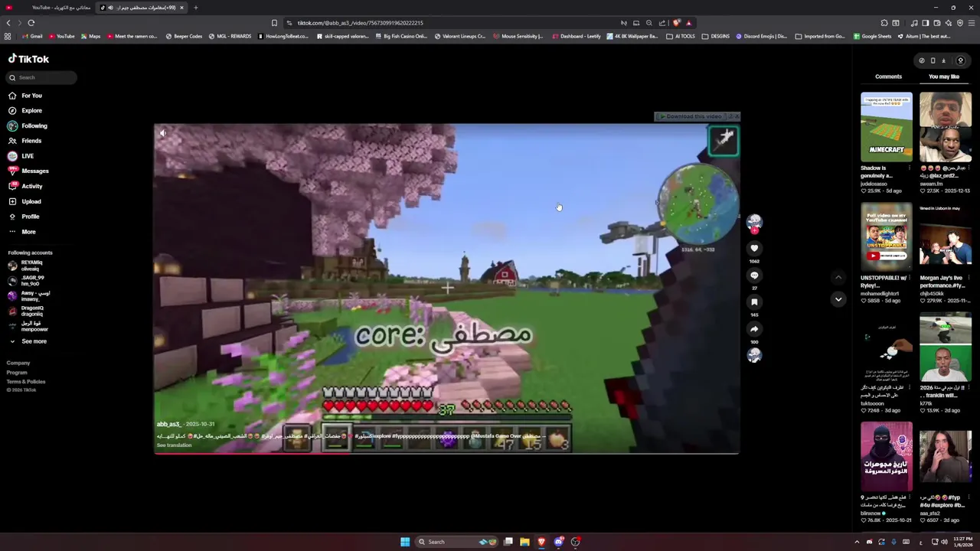Open the DESGINS bookmarks folder

point(716,36)
